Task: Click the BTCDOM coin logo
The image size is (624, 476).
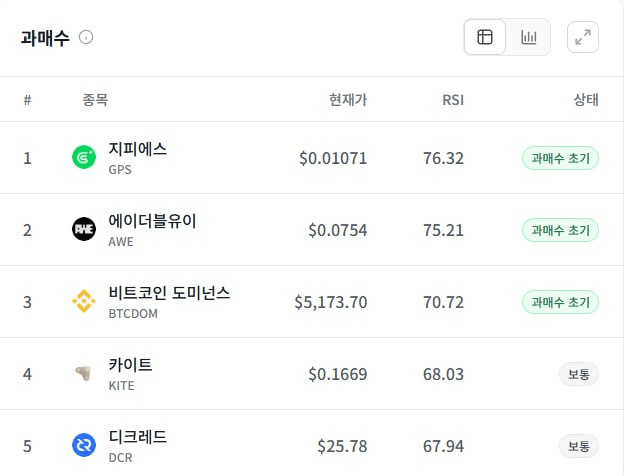Action: pos(84,302)
